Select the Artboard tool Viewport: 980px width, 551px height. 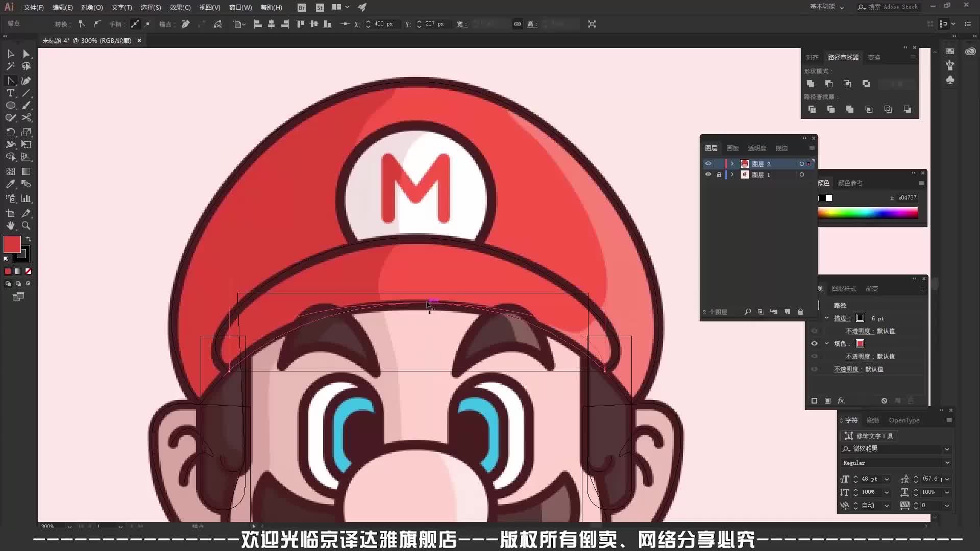[10, 213]
